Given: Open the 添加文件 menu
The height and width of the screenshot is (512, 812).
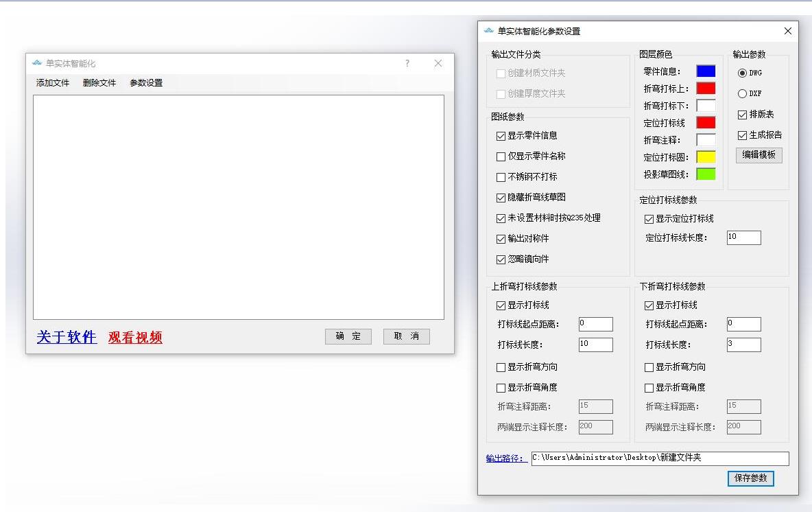Looking at the screenshot, I should [53, 83].
